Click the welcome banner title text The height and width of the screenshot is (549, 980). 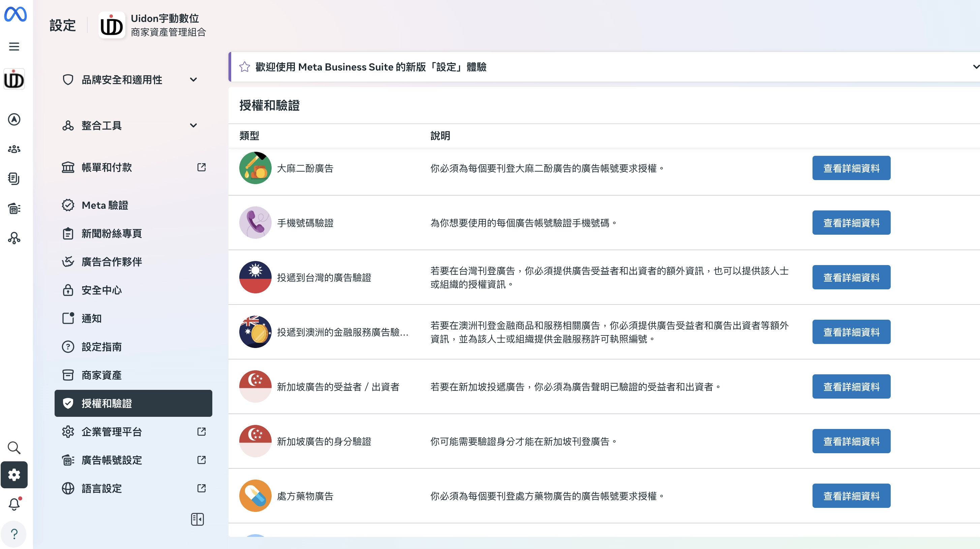pyautogui.click(x=371, y=67)
